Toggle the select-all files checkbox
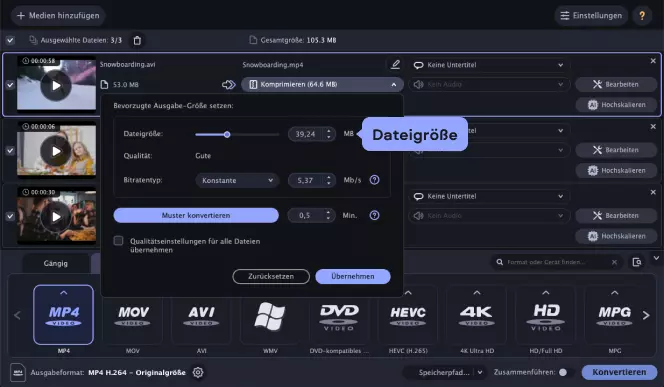The width and height of the screenshot is (664, 387). [10, 40]
